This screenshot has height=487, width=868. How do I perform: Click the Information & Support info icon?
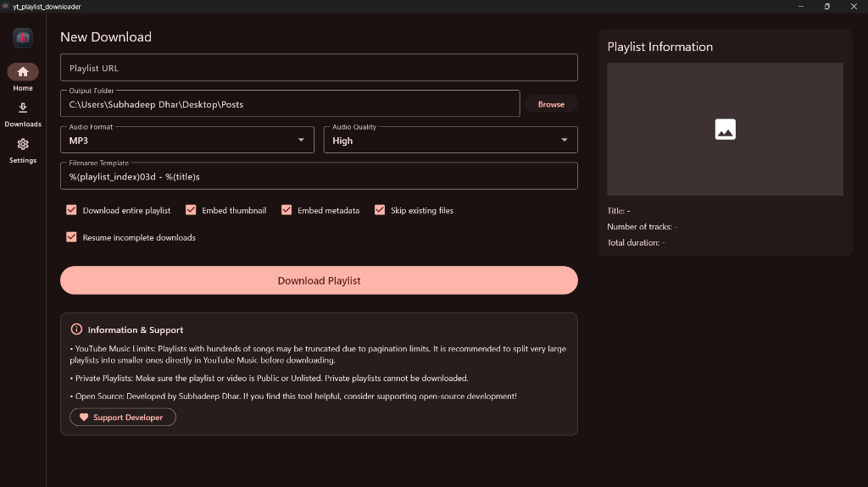coord(76,329)
